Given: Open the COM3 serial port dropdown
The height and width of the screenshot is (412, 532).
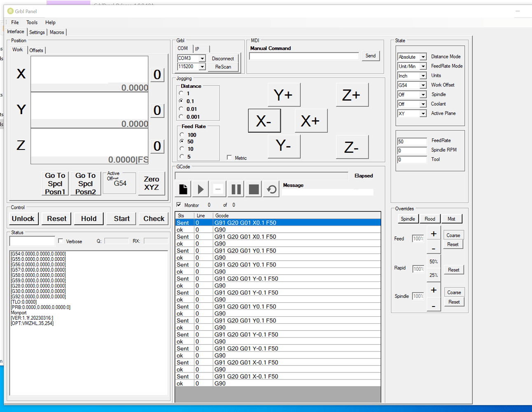Looking at the screenshot, I should (203, 58).
